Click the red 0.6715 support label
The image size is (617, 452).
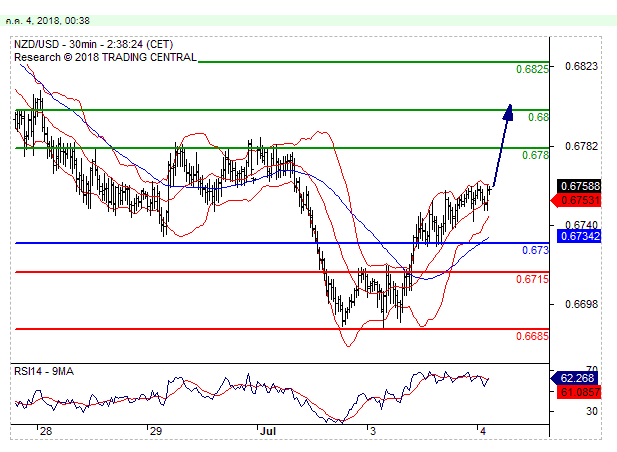tap(532, 279)
